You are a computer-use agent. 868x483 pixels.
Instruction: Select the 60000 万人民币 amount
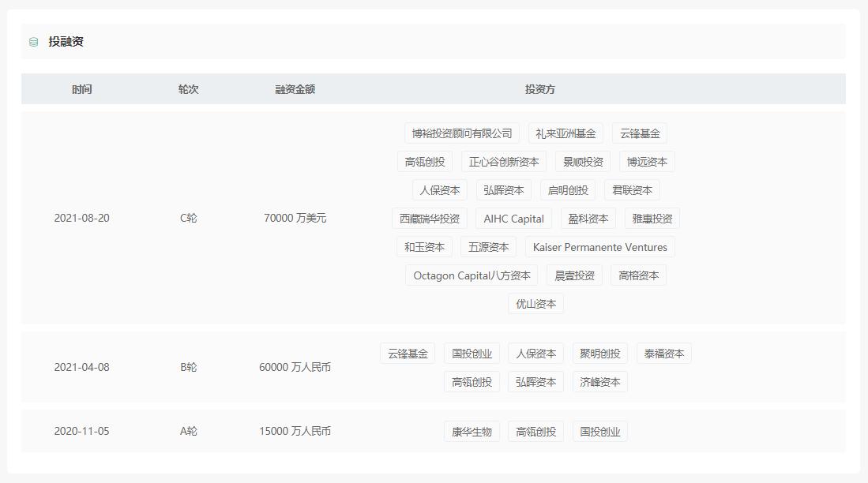coord(295,367)
